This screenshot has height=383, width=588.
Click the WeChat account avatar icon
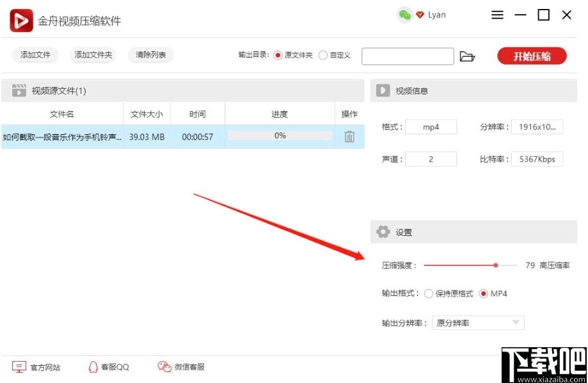405,14
